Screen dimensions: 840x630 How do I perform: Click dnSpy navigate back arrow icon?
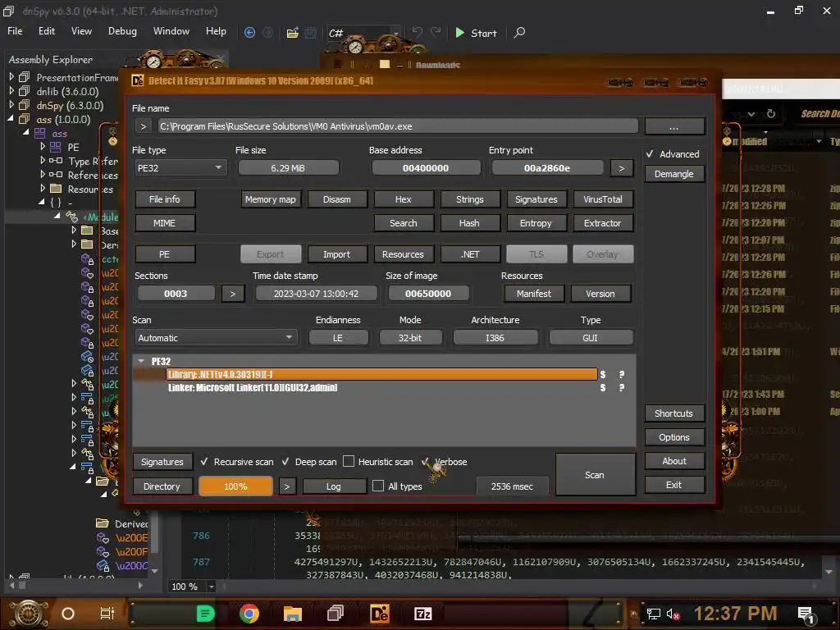[249, 33]
